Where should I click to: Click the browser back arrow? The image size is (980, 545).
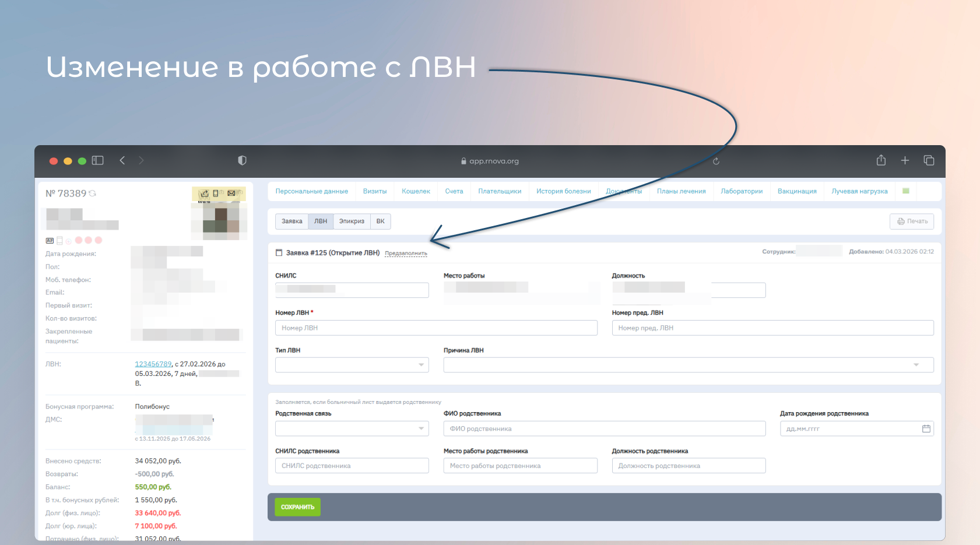pos(122,160)
